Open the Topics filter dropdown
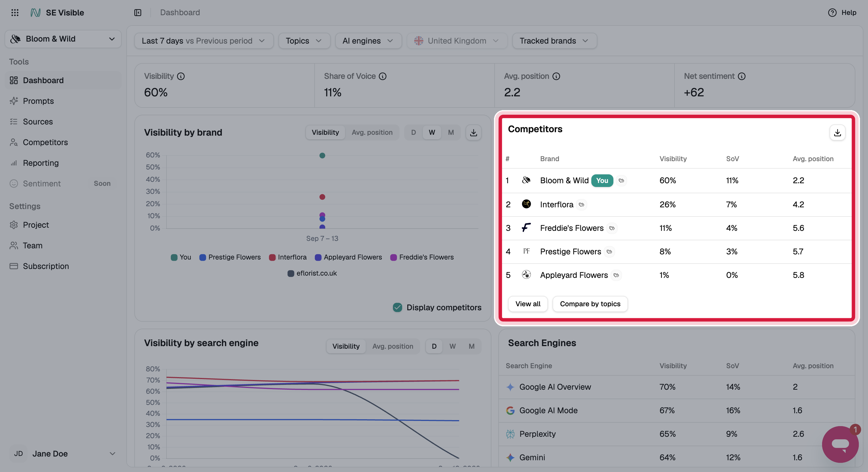868x472 pixels. point(304,41)
